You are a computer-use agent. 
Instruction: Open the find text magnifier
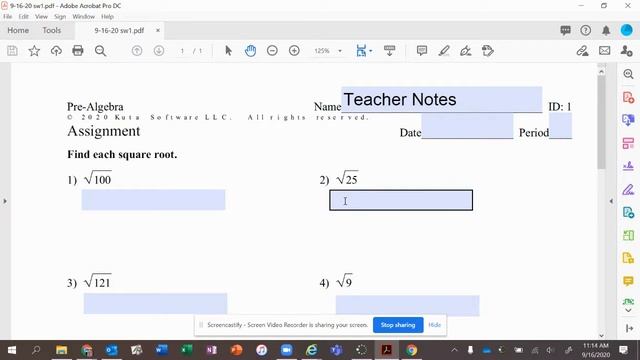(100, 51)
